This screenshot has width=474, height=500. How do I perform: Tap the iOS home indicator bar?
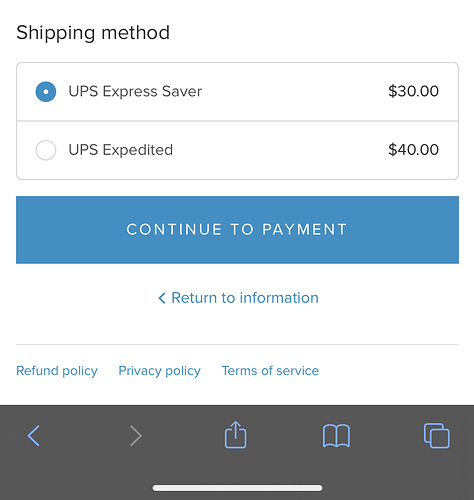tap(237, 488)
